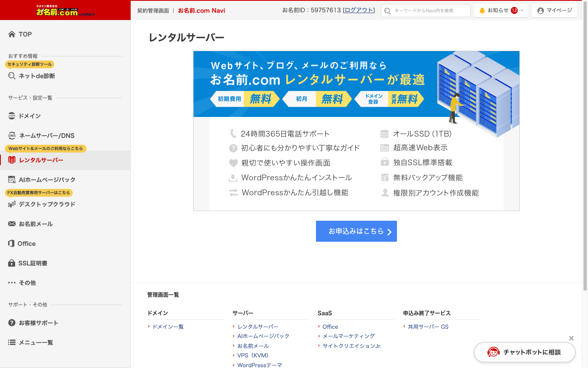Close the chatbot popup with the X
The height and width of the screenshot is (368, 588).
coord(571,338)
